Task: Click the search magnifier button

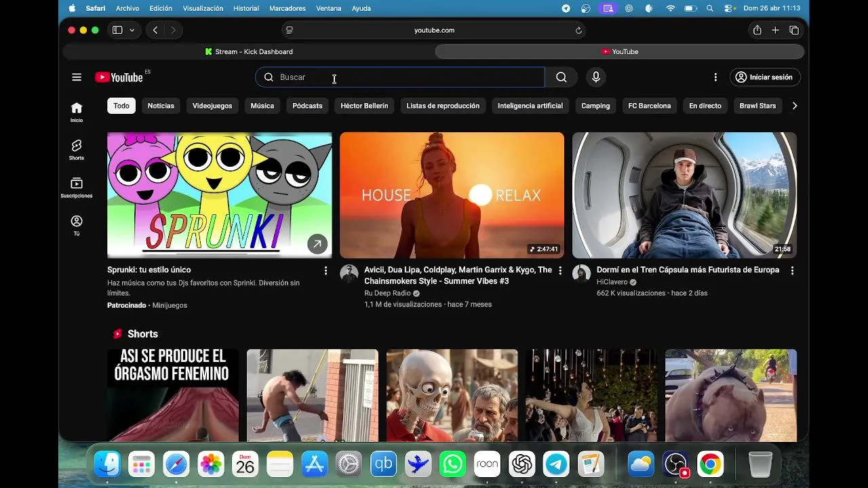Action: click(561, 77)
